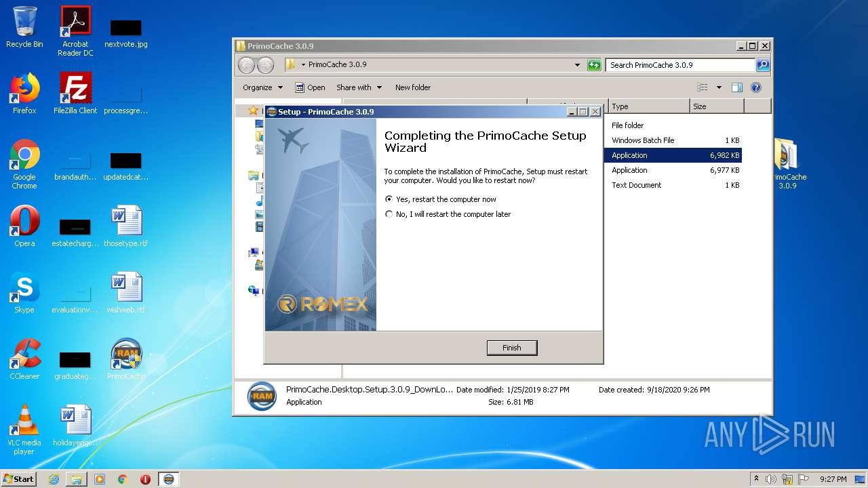Click the Explorer forward navigation button
This screenshot has height=488, width=868.
(266, 65)
